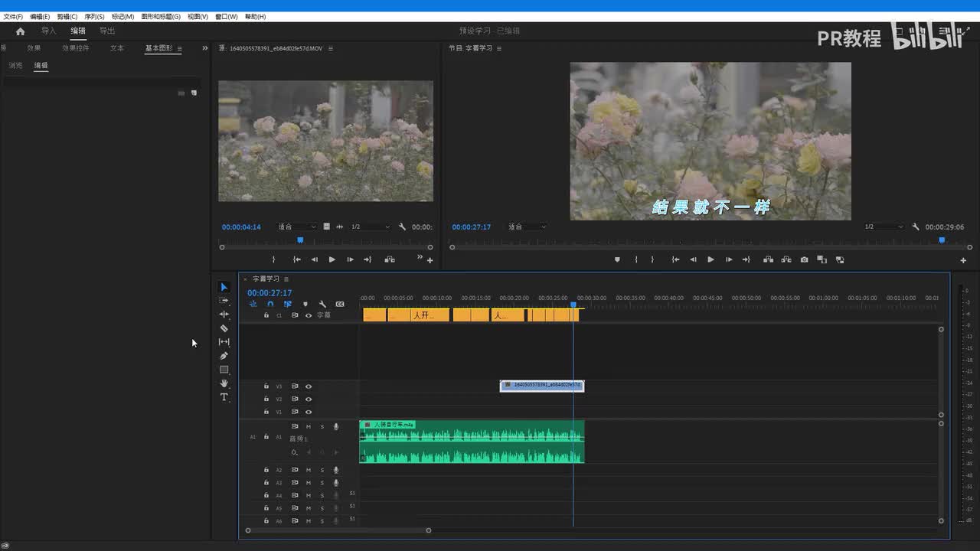The width and height of the screenshot is (980, 551).
Task: Click the Export Frame camera icon
Action: tap(804, 259)
